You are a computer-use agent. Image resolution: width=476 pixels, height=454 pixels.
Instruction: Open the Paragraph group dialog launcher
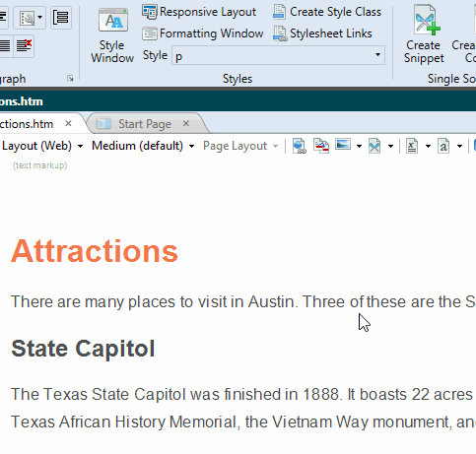pos(70,79)
